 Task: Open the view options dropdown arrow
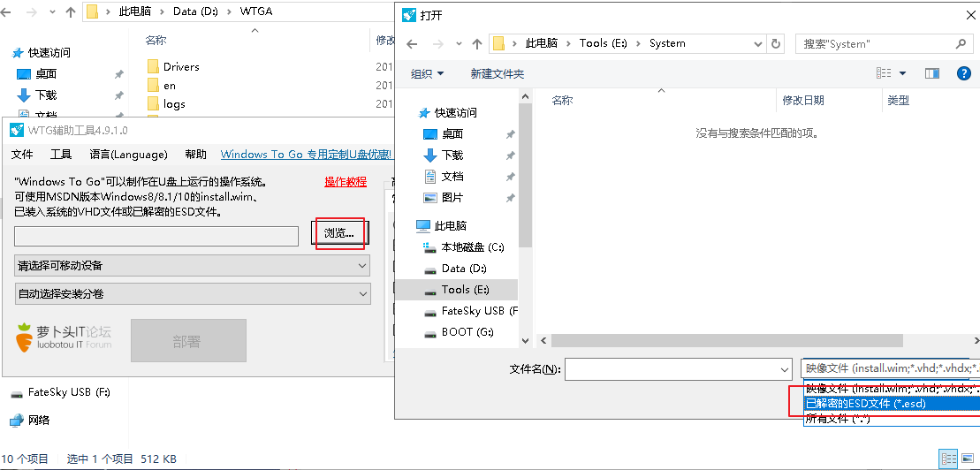tap(902, 73)
